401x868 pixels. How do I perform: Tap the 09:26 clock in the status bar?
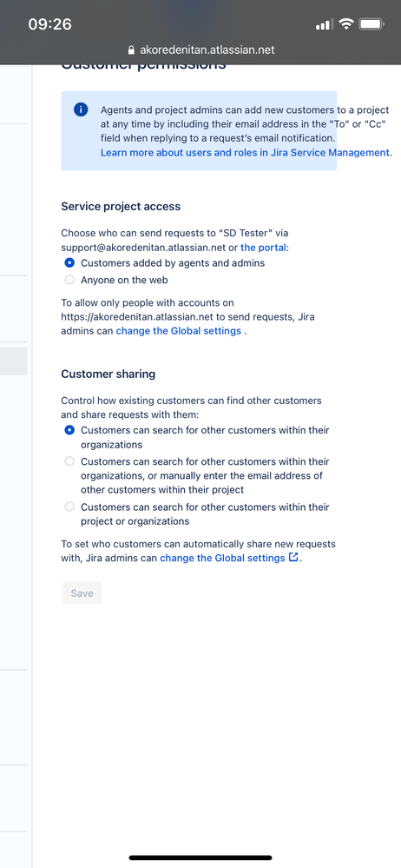point(49,24)
